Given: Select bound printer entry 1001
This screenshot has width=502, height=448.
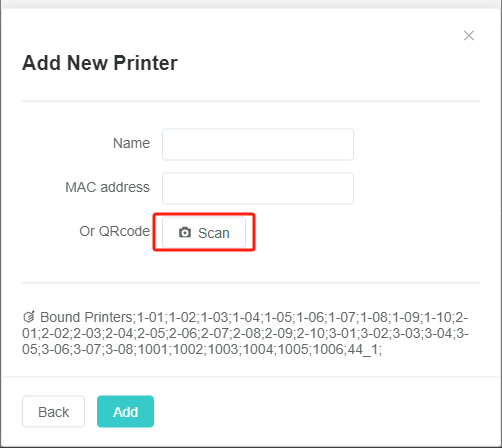Looking at the screenshot, I should (154, 349).
